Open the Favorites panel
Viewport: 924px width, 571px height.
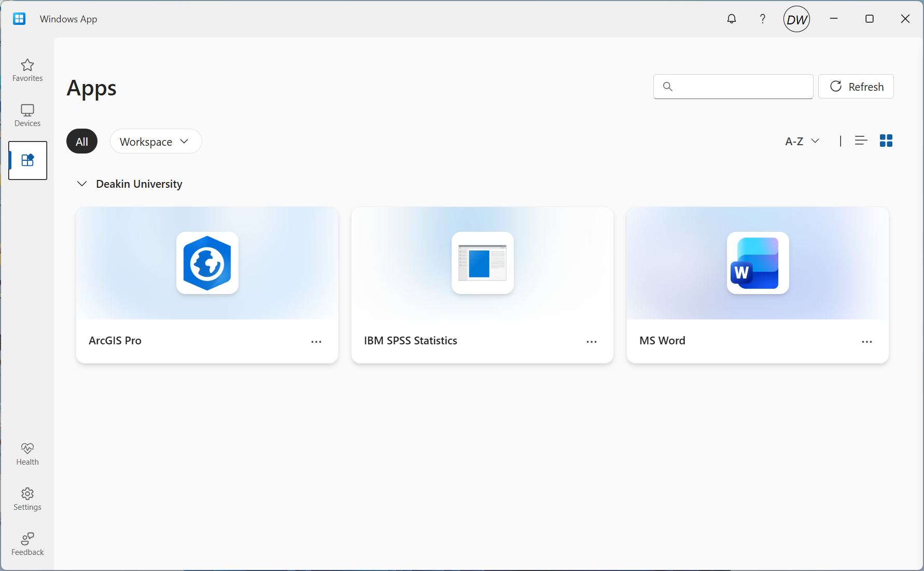tap(27, 71)
